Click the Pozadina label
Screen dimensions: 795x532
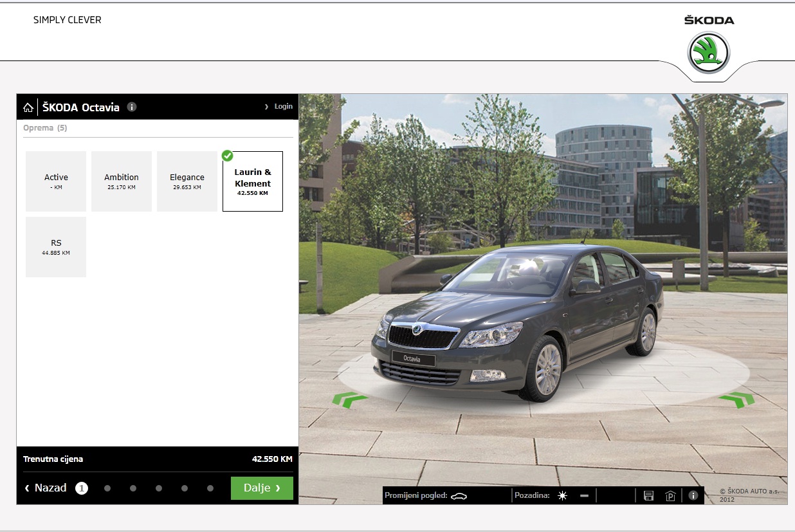532,495
